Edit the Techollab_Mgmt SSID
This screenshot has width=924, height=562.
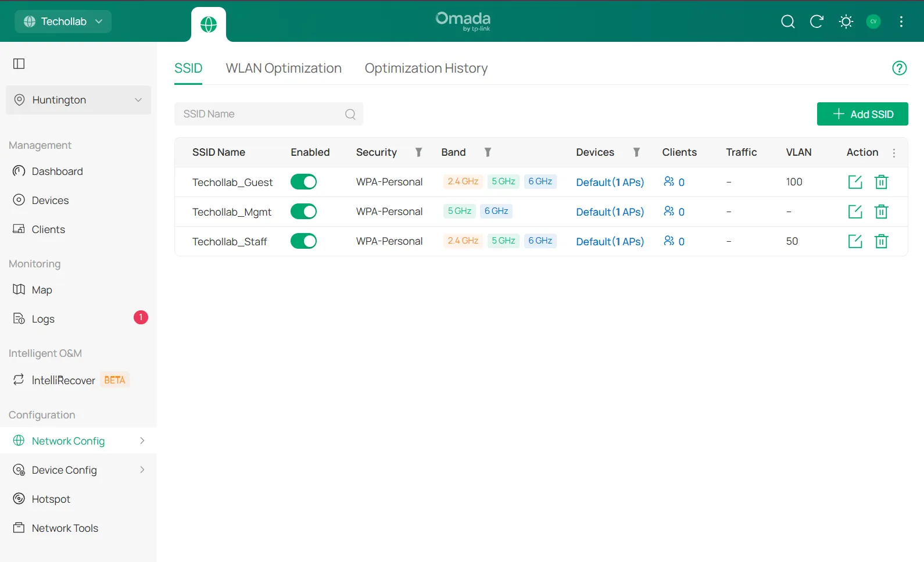[x=855, y=212]
